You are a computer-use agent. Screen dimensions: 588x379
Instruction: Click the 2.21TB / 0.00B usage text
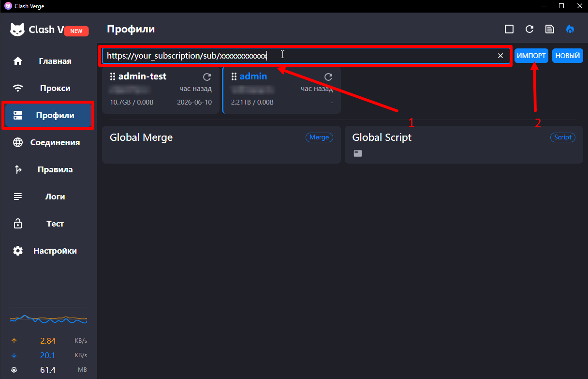pos(252,102)
